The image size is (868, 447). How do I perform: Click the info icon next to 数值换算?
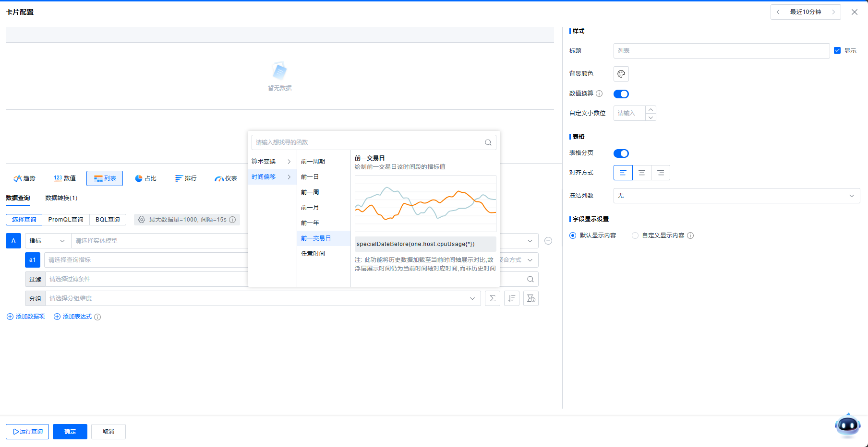599,94
